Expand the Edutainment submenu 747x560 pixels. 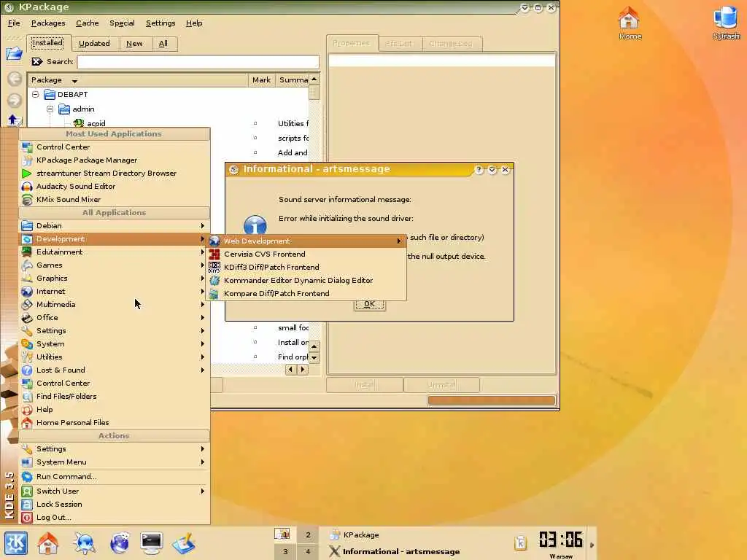click(x=115, y=252)
